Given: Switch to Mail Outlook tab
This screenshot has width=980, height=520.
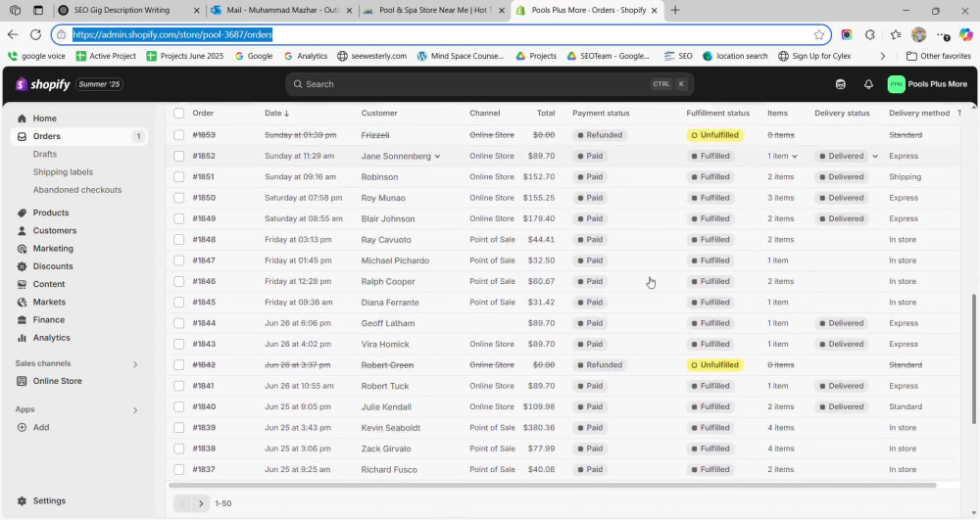Looking at the screenshot, I should (282, 10).
